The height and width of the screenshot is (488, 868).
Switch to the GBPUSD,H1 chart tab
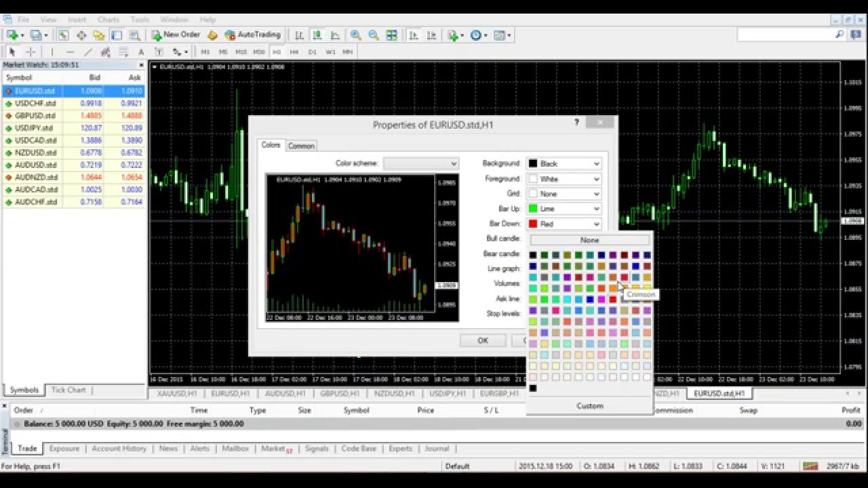(339, 393)
